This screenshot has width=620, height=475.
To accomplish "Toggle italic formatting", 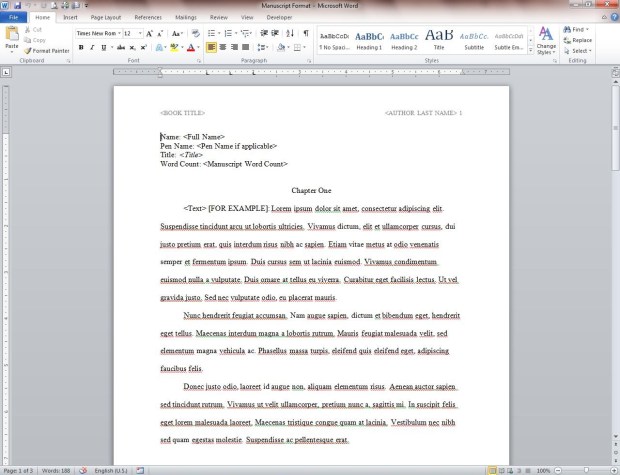I will 92,47.
